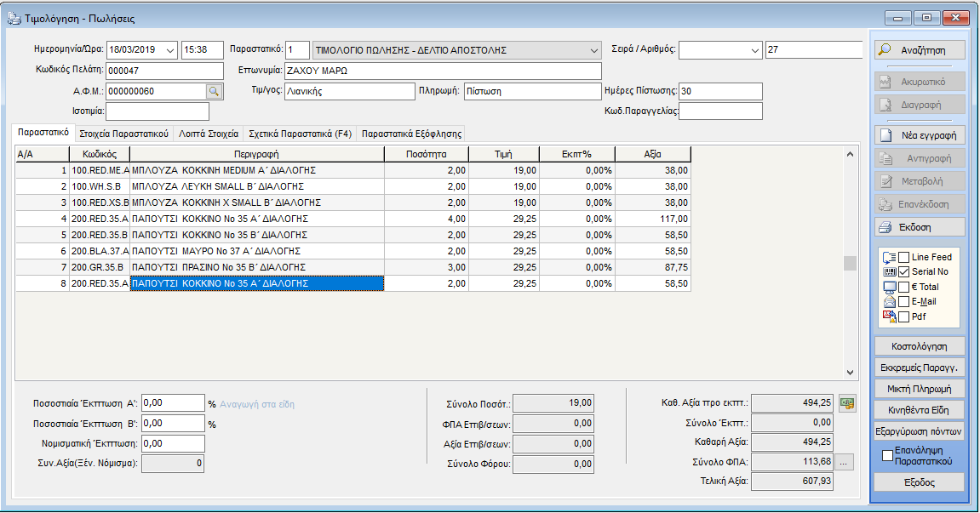Enable the Line Feed checkbox

pos(903,257)
